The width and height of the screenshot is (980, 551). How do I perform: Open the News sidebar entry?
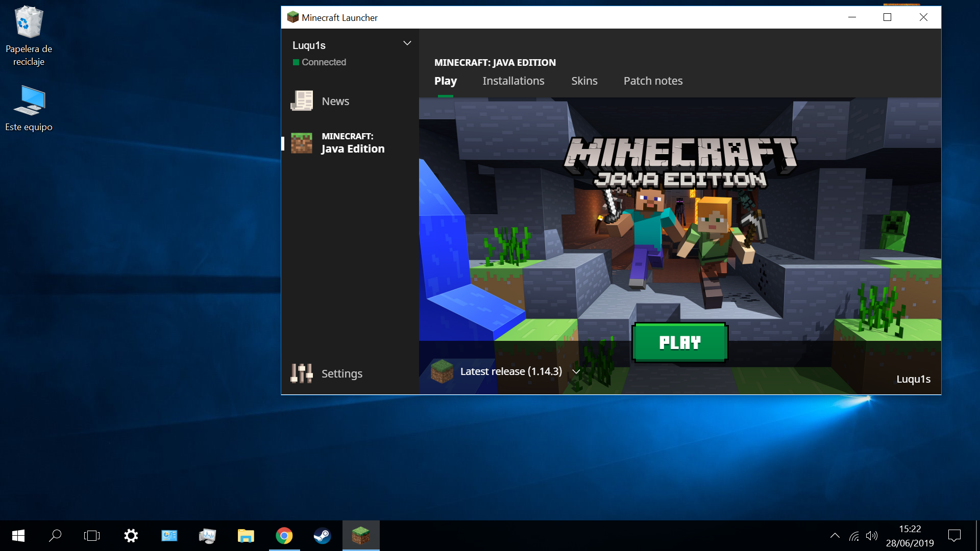(x=350, y=101)
